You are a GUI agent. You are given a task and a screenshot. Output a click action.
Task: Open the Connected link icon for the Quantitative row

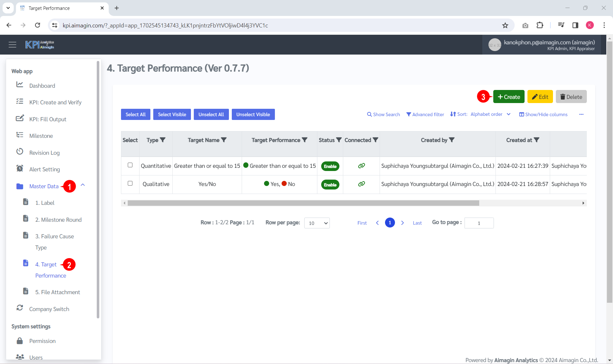[x=361, y=166]
